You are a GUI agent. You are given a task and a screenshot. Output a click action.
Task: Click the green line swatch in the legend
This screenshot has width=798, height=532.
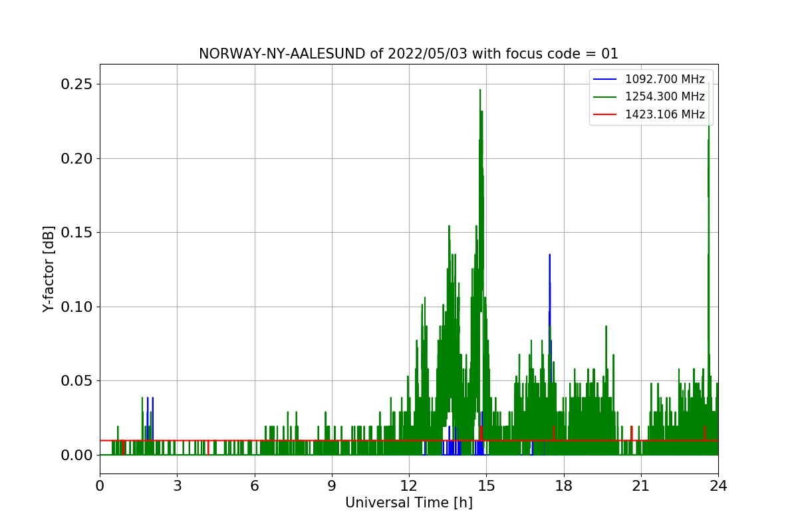605,97
